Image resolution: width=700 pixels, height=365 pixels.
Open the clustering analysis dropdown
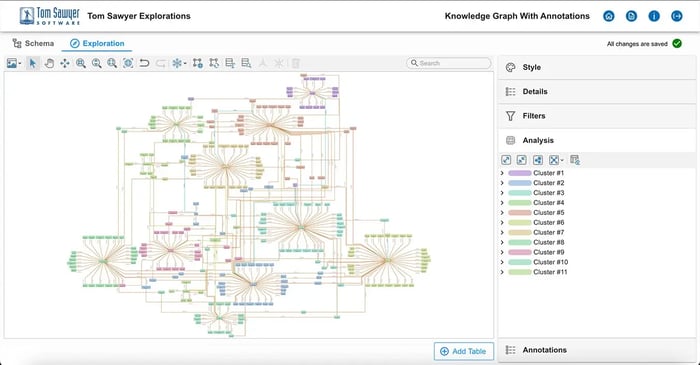(556, 160)
